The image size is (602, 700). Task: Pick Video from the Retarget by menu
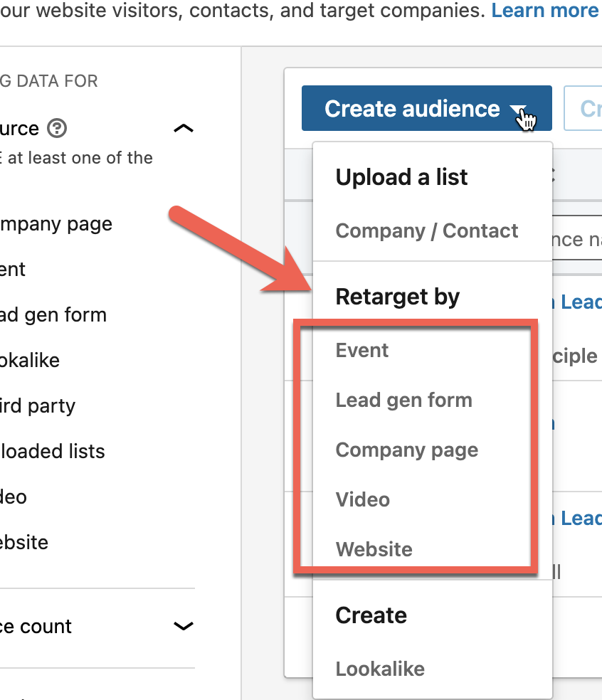tap(363, 500)
